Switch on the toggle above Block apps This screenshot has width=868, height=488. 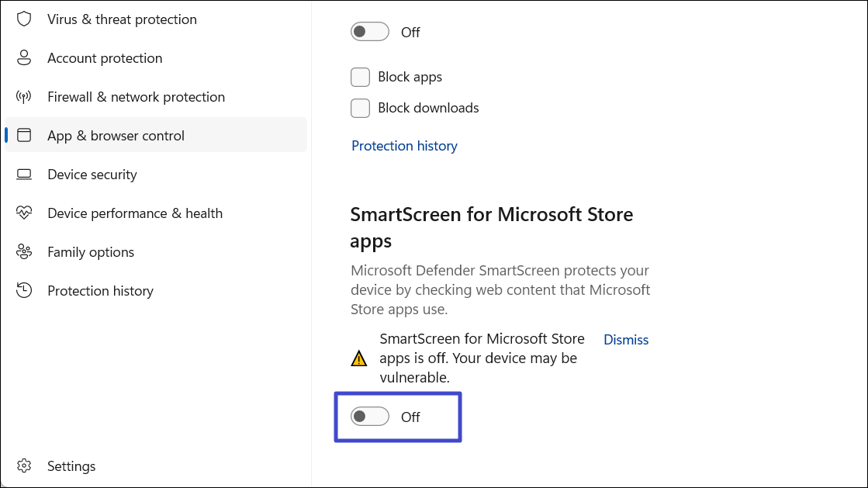(x=370, y=32)
